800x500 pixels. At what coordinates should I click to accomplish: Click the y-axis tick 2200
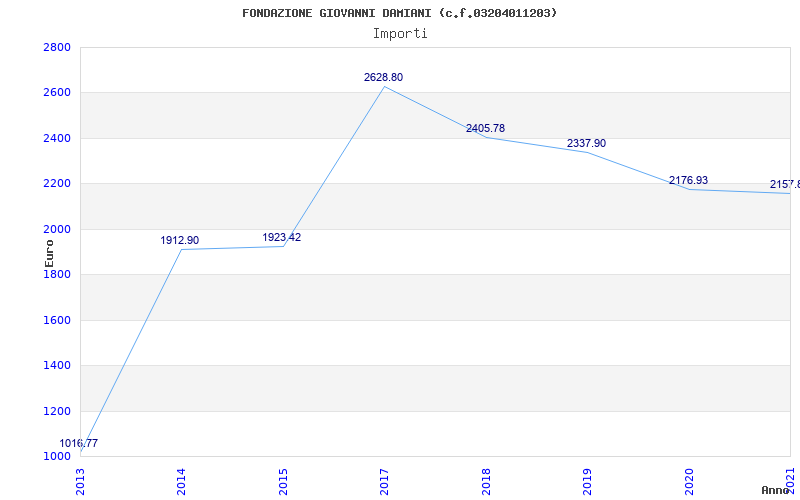(57, 184)
